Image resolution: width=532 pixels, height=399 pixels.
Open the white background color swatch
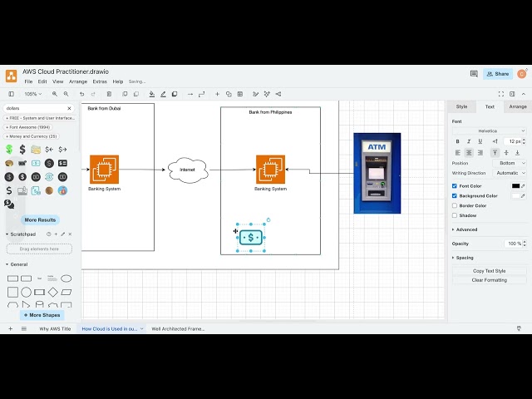[515, 196]
